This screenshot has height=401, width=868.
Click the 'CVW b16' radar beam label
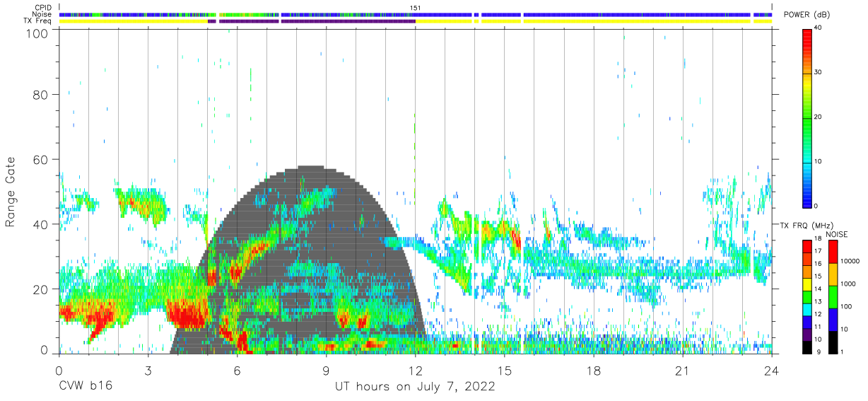pyautogui.click(x=84, y=386)
